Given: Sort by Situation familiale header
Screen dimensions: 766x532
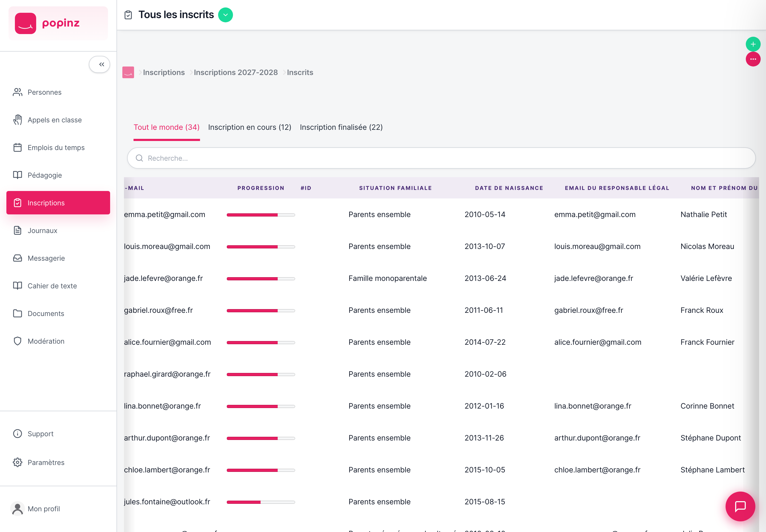Looking at the screenshot, I should [395, 188].
